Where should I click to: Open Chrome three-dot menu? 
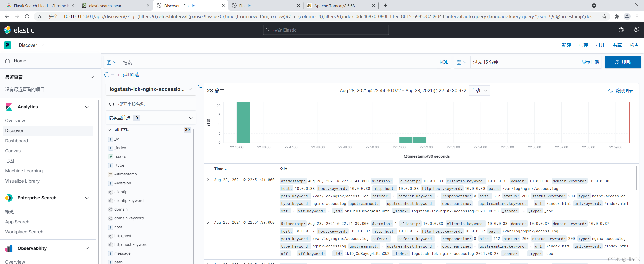[637, 16]
